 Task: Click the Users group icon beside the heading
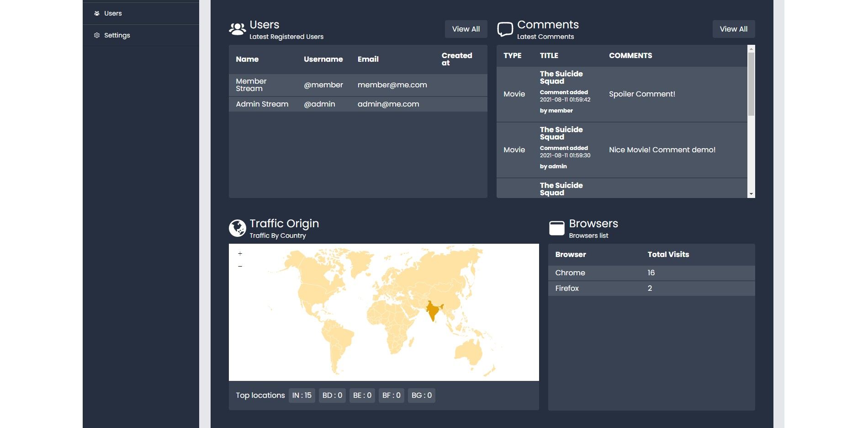pyautogui.click(x=237, y=29)
